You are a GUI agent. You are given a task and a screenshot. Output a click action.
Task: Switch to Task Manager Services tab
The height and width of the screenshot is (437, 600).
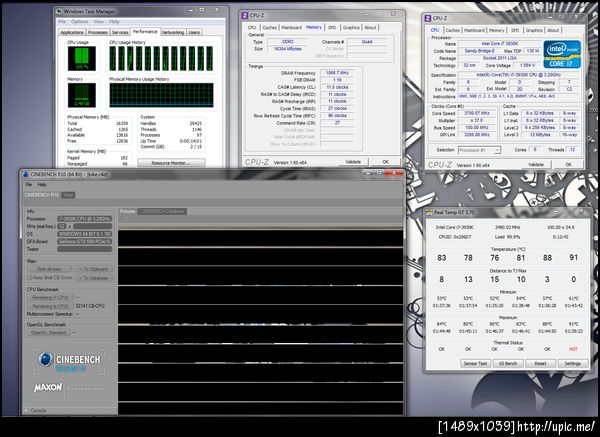point(120,33)
